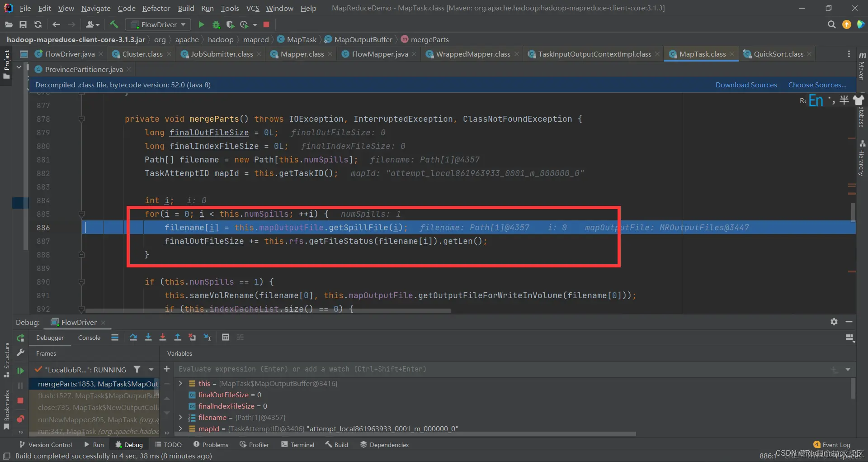Image resolution: width=868 pixels, height=462 pixels.
Task: Open debugger settings wrench icon
Action: click(x=20, y=352)
